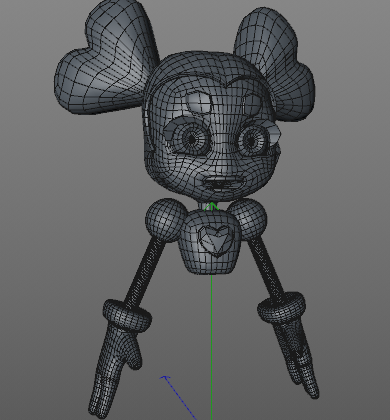Click the blue axis arrow tip

point(165,378)
